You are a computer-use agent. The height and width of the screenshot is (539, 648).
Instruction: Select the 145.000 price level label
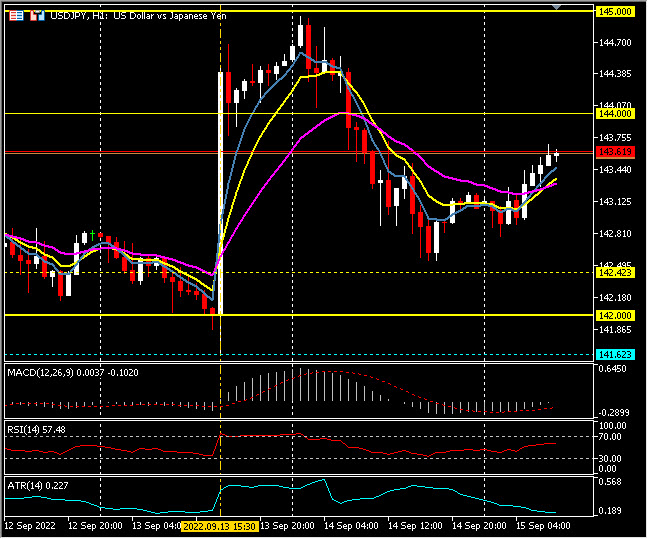614,11
